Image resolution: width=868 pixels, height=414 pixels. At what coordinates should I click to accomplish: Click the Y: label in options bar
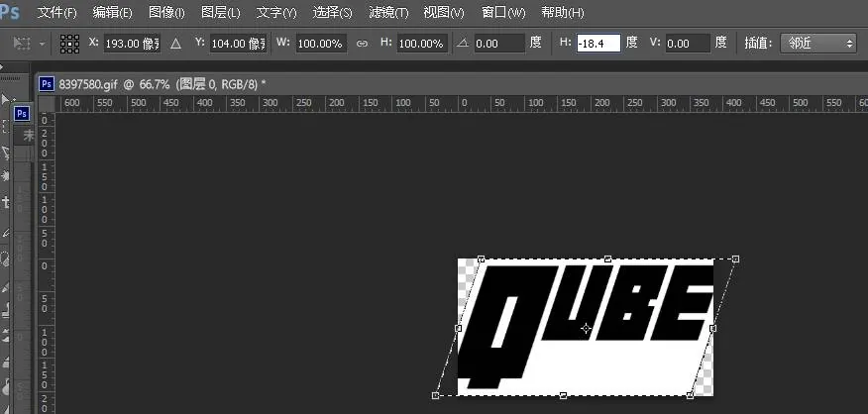[x=200, y=42]
